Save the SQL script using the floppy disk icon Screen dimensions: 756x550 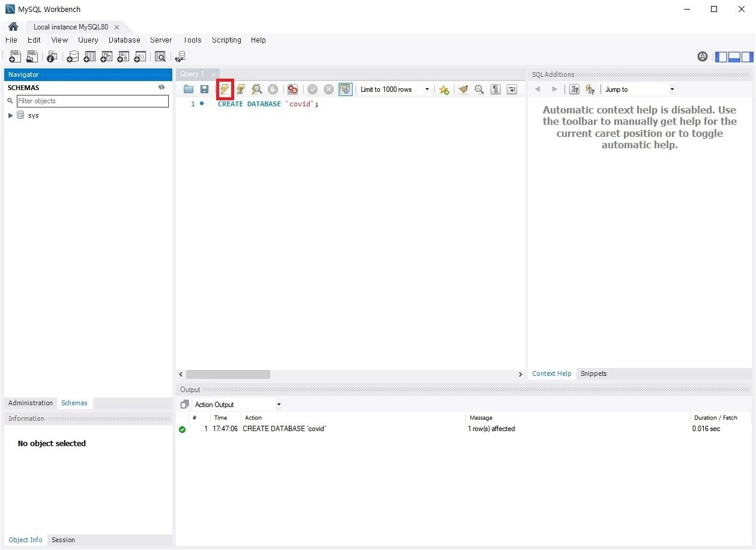(x=204, y=89)
